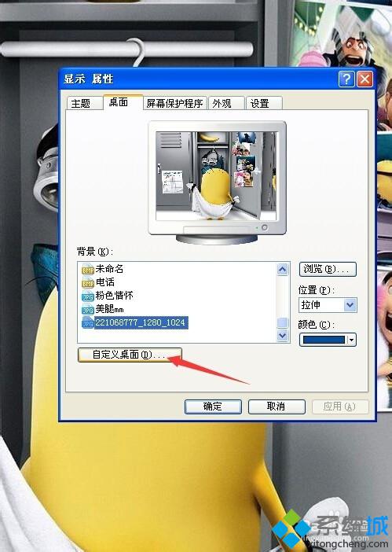Screen dimensions: 392x552
Task: Click the 自定义桌面(D)... button
Action: tap(130, 355)
